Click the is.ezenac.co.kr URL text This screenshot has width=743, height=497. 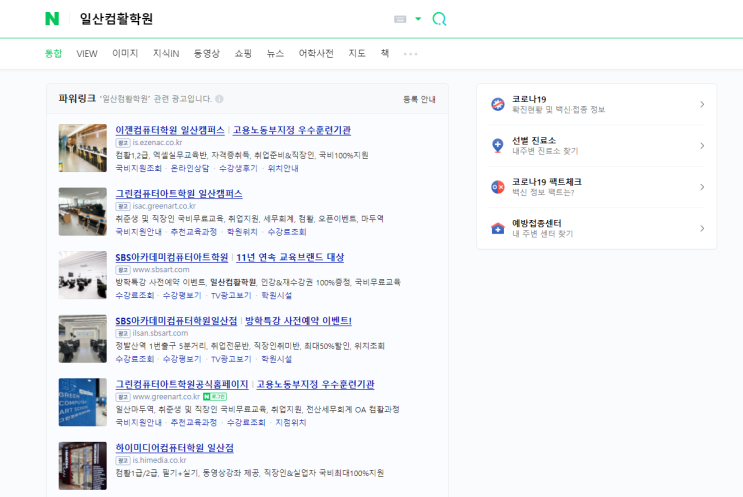pos(157,142)
